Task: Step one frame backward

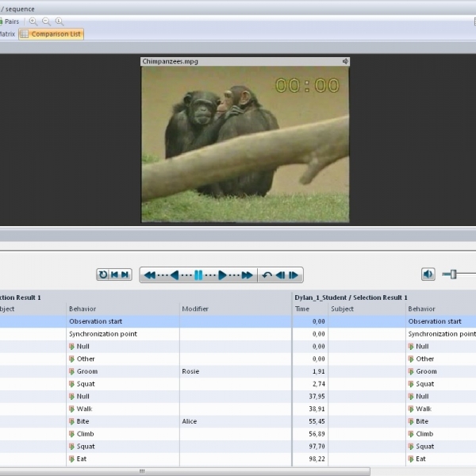Action: (x=280, y=275)
